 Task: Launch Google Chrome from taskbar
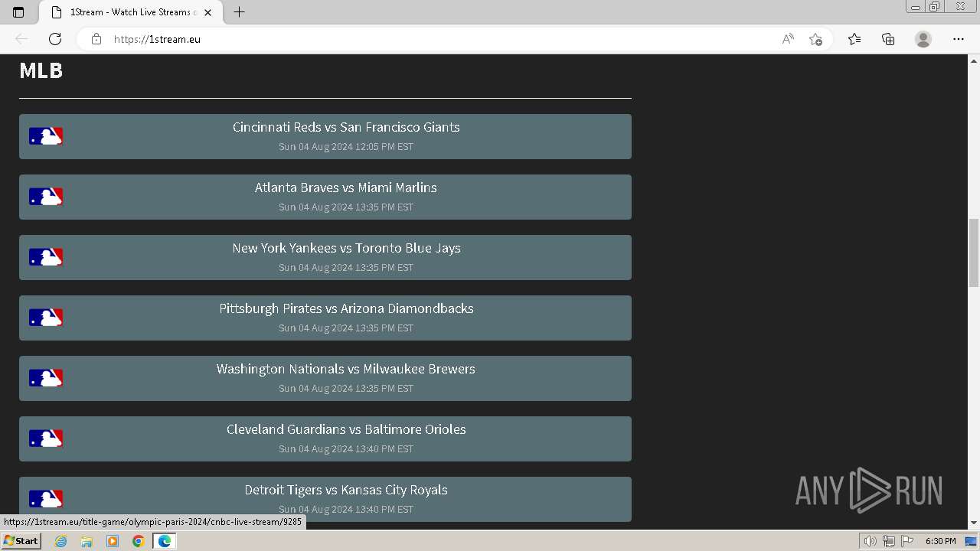tap(139, 541)
